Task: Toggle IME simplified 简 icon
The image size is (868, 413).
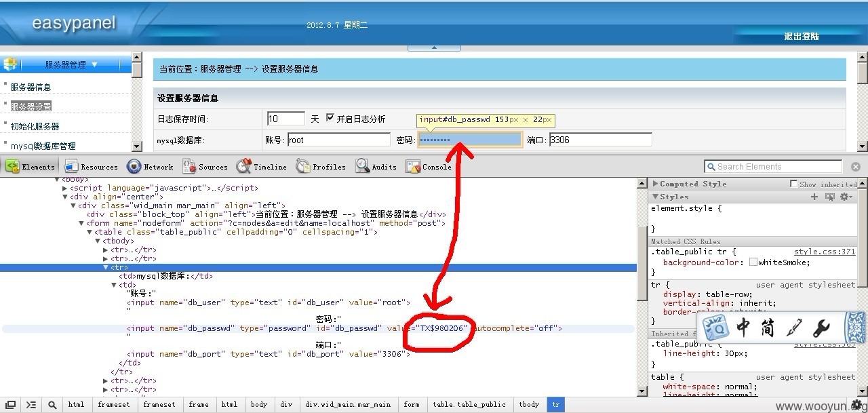Action: coord(768,328)
